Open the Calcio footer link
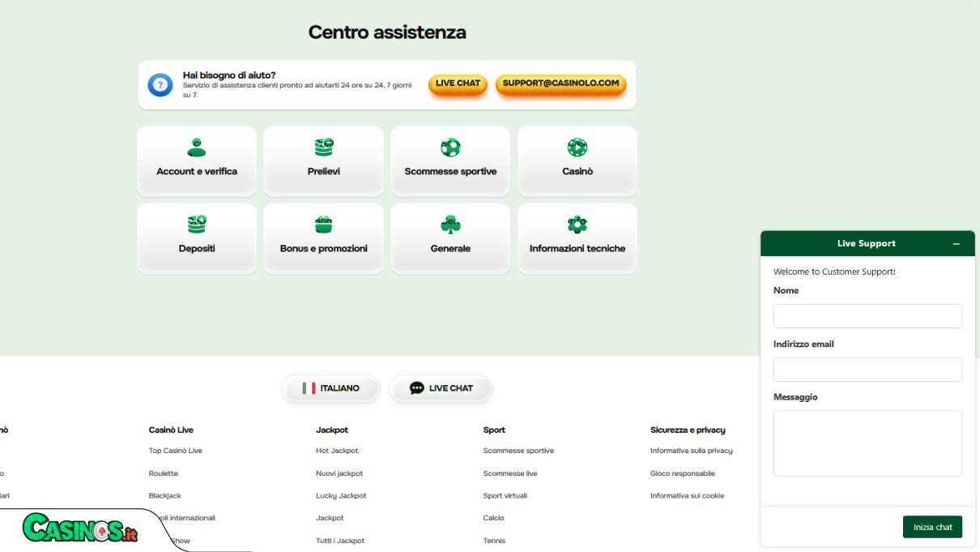The image size is (980, 552). [x=493, y=518]
